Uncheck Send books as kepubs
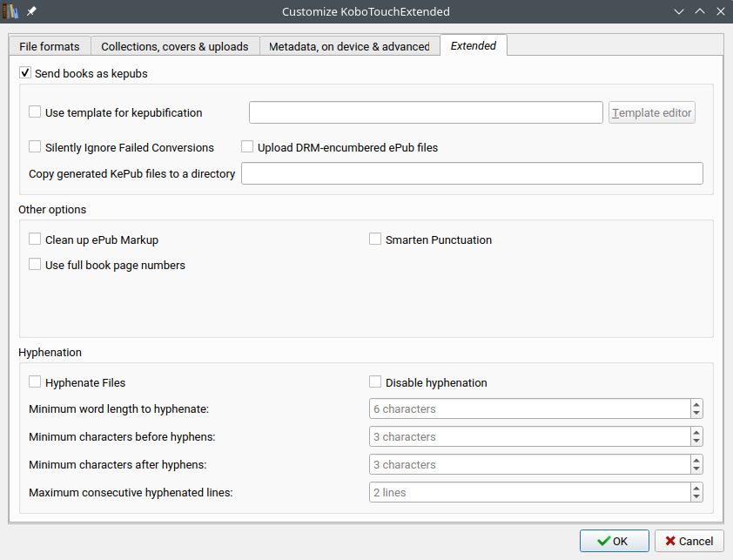 25,74
